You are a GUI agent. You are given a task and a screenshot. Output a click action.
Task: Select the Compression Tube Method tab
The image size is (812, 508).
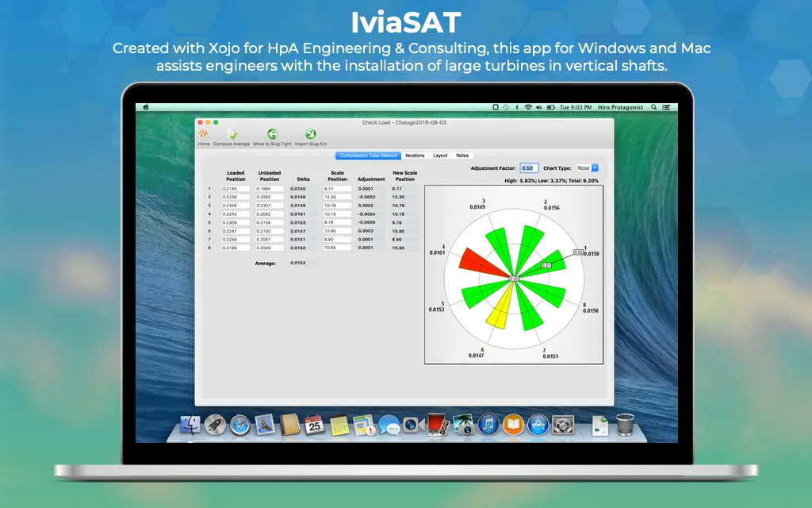coord(368,156)
